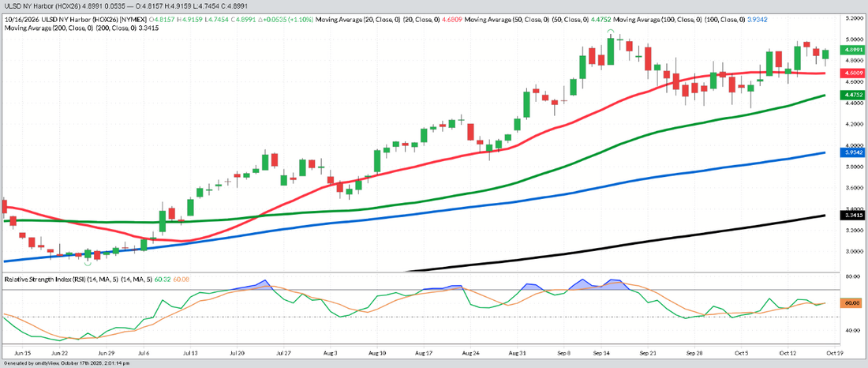This screenshot has width=868, height=368.
Task: Select the 'Moving Average (20, Close, 0)' legend label
Action: pos(357,19)
